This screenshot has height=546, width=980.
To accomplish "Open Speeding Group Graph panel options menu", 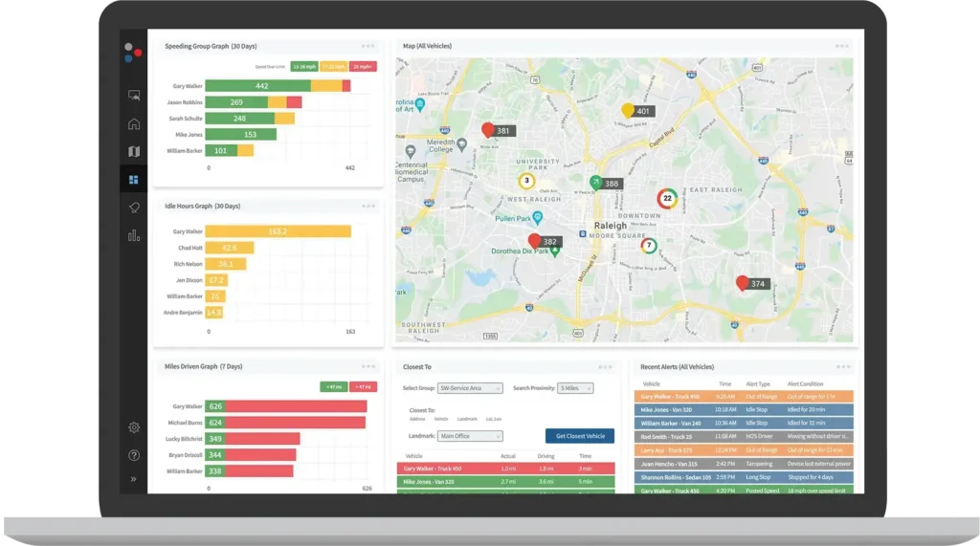I will (368, 46).
